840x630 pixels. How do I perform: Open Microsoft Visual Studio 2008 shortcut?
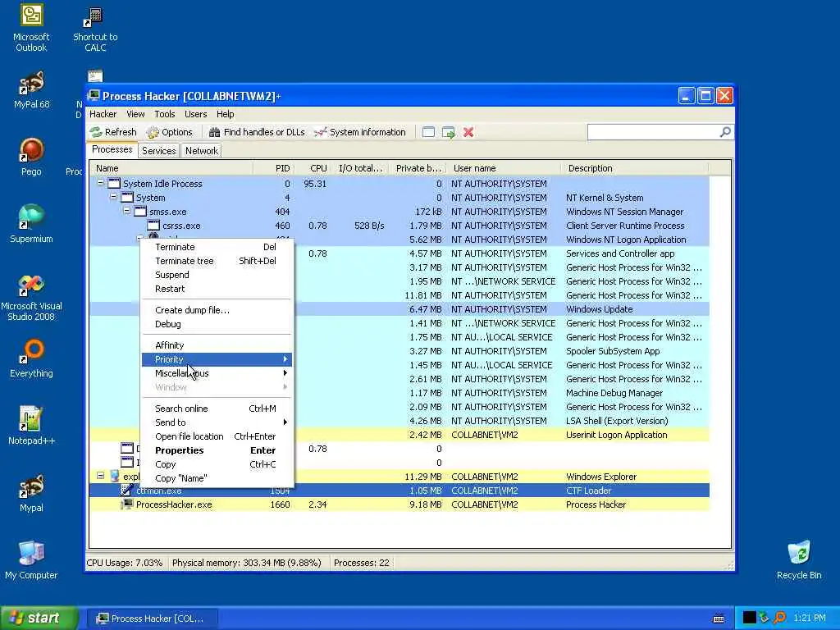31,298
